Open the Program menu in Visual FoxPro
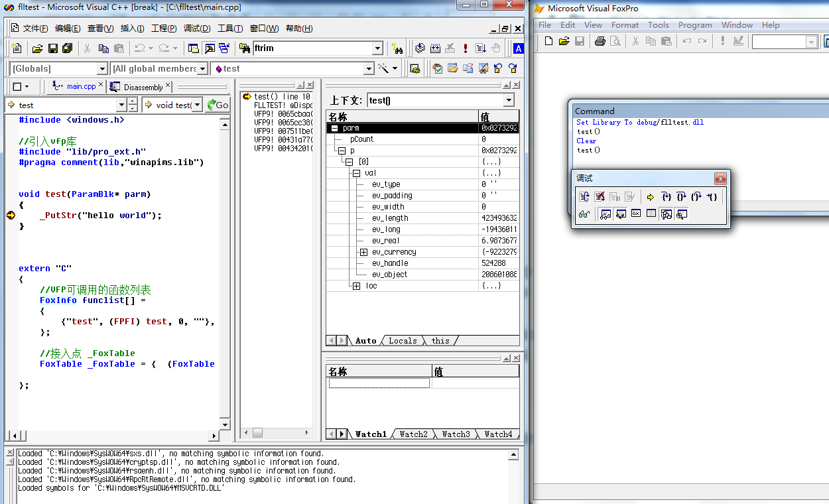The width and height of the screenshot is (829, 504). point(695,25)
